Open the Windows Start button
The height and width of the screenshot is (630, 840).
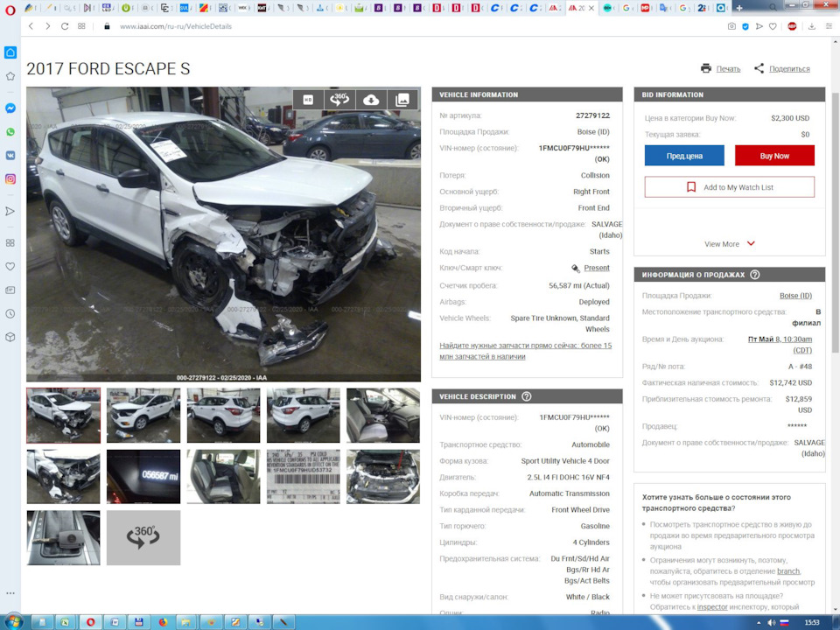point(14,622)
